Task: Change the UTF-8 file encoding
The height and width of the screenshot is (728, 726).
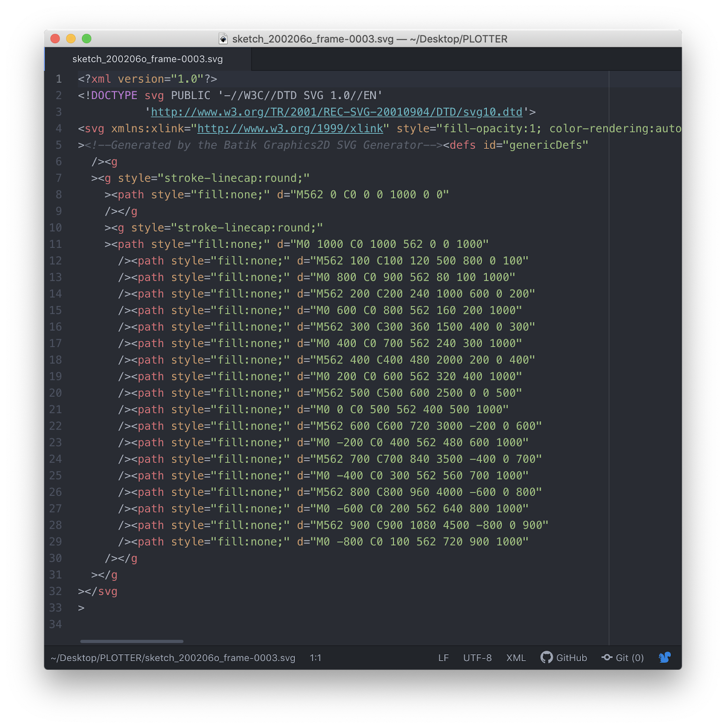Action: pos(477,658)
